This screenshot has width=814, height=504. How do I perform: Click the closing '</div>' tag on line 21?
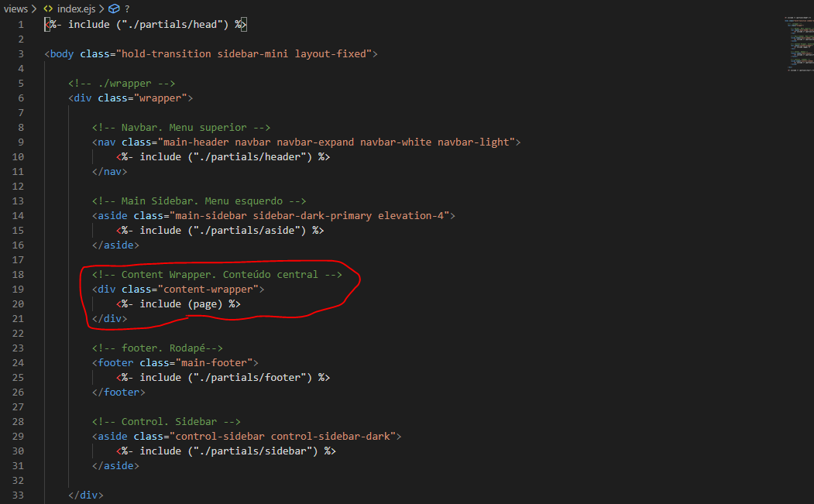point(109,319)
